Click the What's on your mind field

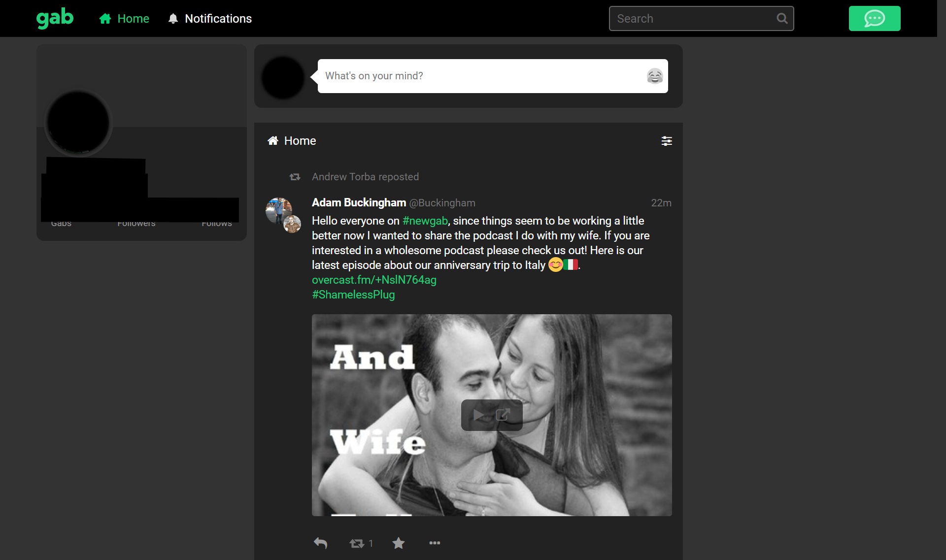443,76
